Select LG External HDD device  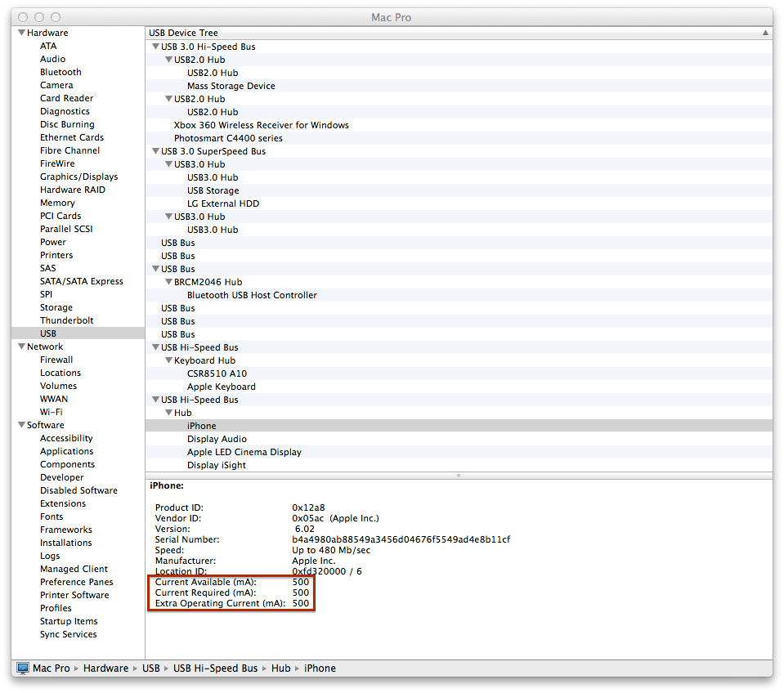223,203
